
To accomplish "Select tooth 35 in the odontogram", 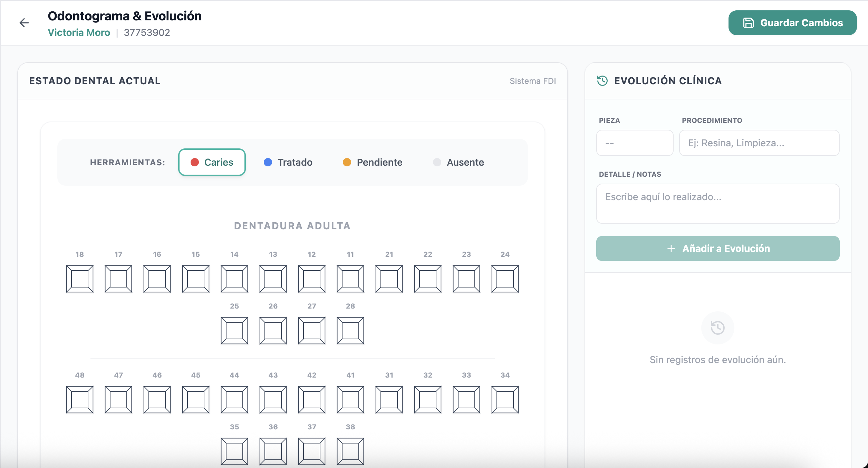I will (x=234, y=451).
